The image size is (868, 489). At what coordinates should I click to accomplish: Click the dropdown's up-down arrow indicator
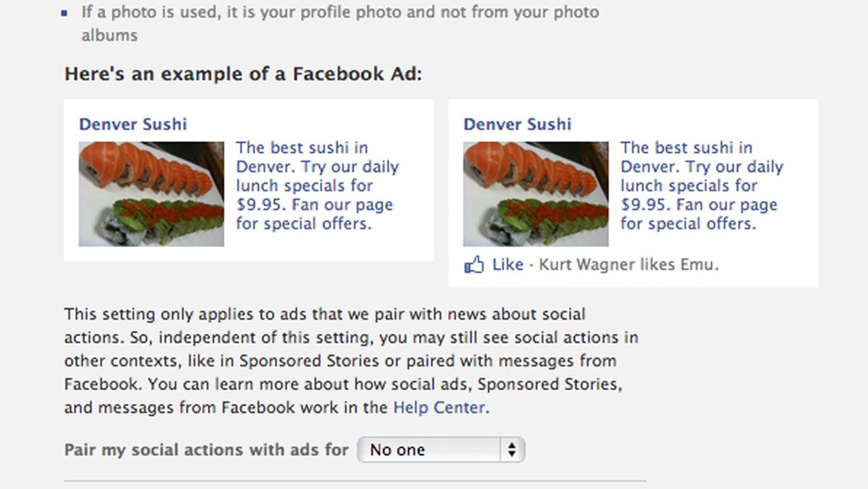pyautogui.click(x=512, y=450)
